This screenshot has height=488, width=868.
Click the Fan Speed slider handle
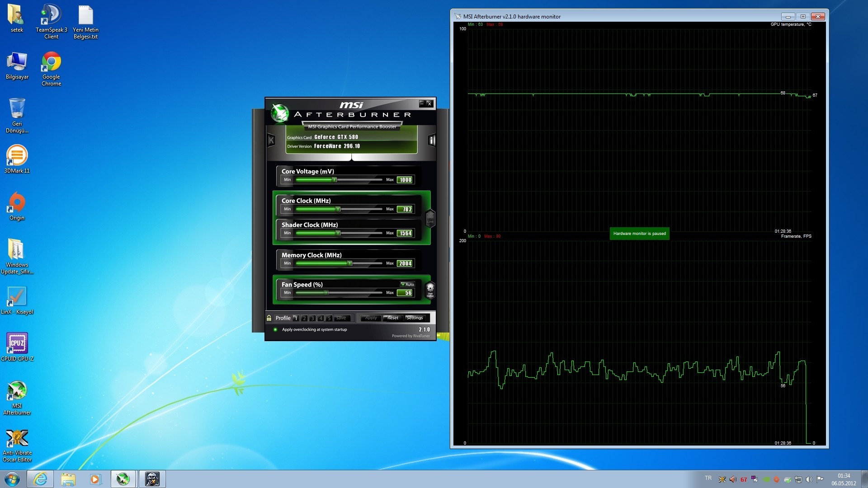(326, 293)
